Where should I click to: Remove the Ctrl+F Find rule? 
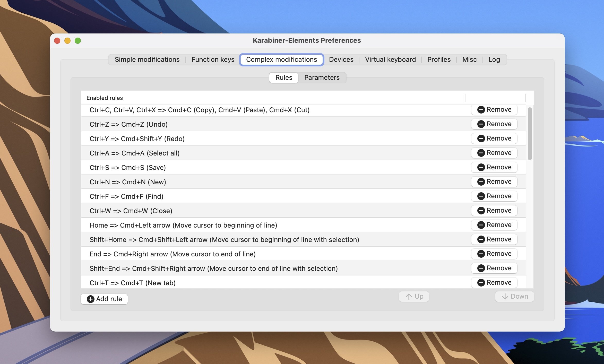click(494, 196)
